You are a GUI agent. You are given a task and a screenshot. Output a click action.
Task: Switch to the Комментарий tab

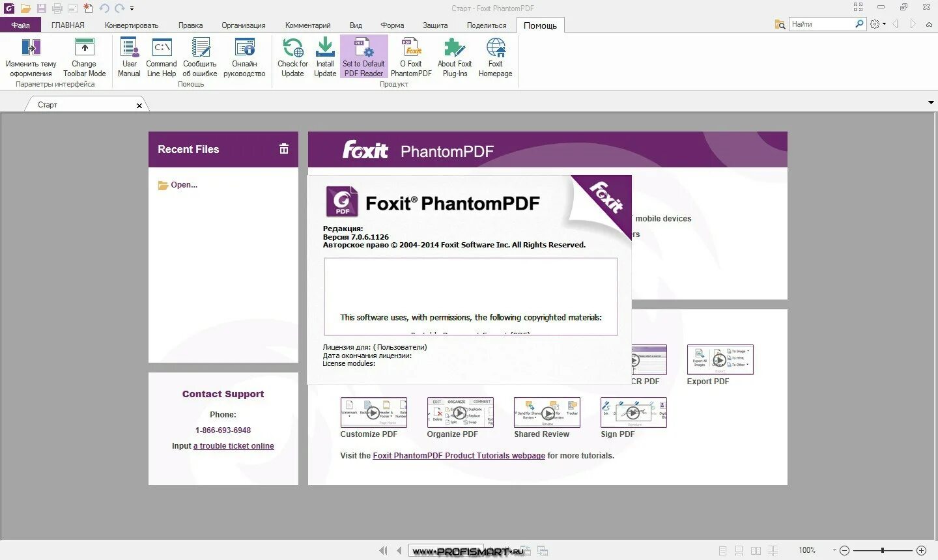(x=307, y=25)
